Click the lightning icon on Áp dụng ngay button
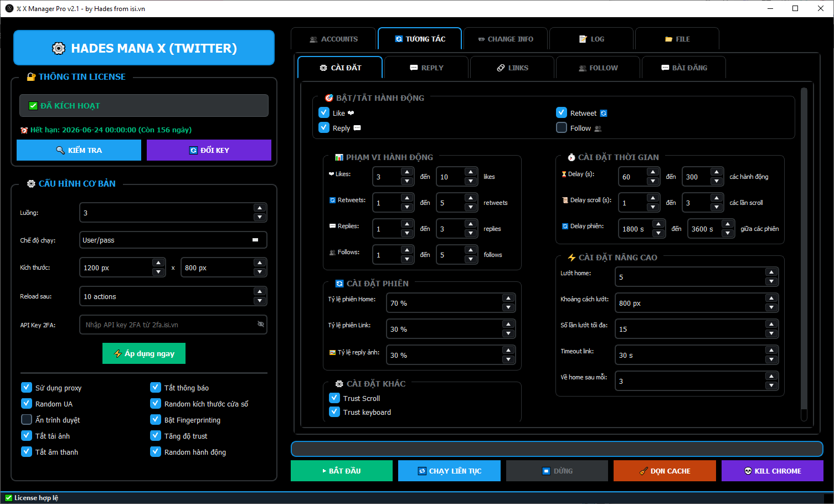The height and width of the screenshot is (504, 834). pyautogui.click(x=118, y=353)
